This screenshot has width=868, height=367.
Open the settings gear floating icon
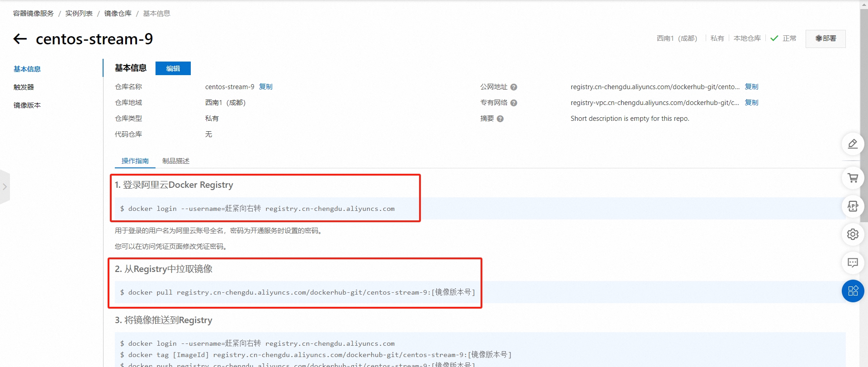(x=853, y=234)
